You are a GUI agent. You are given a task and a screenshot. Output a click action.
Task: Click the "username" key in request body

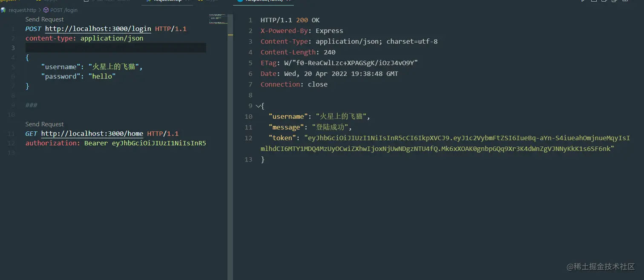coord(61,66)
